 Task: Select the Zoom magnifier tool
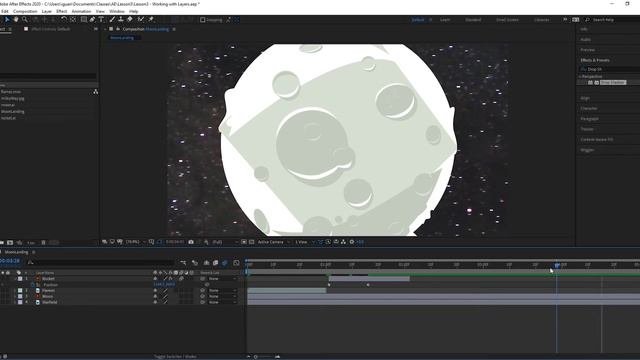25,19
